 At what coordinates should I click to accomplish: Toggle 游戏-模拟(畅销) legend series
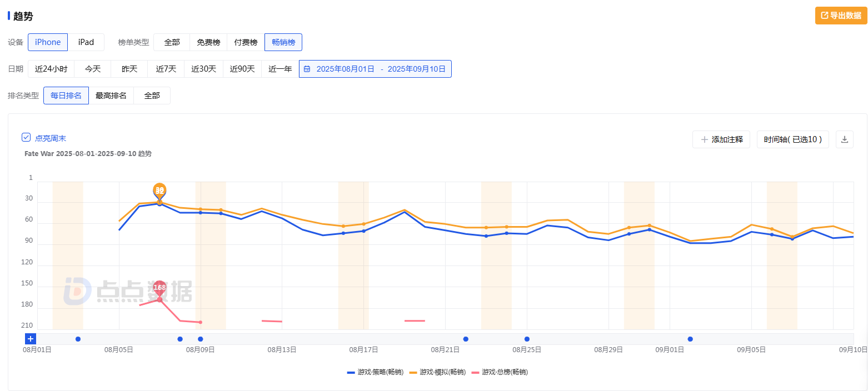point(437,372)
